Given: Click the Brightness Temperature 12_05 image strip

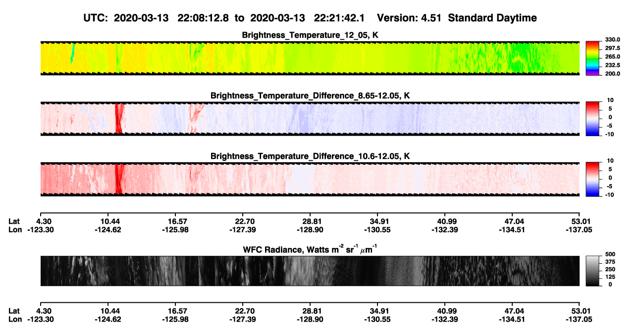Looking at the screenshot, I should [x=310, y=58].
